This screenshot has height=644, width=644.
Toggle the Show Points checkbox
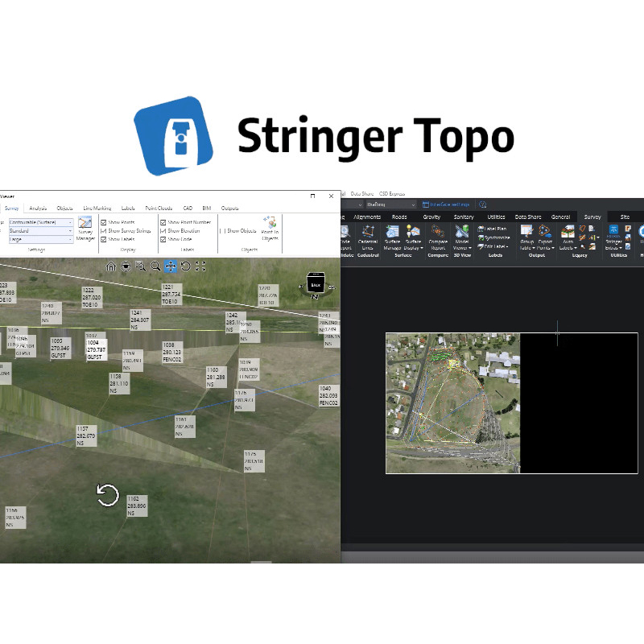(x=104, y=222)
